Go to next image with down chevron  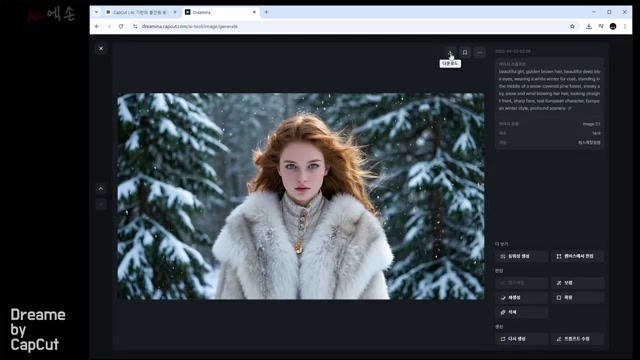coord(101,204)
